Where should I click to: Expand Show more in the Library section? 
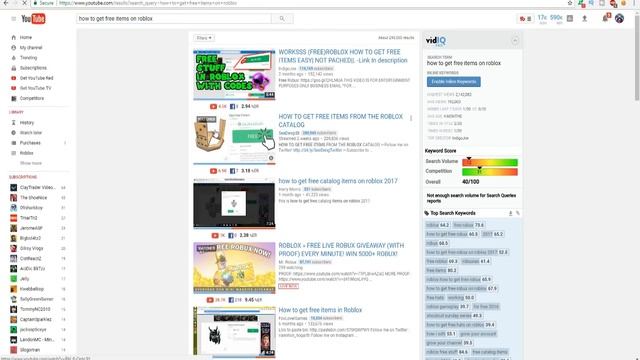[31, 163]
